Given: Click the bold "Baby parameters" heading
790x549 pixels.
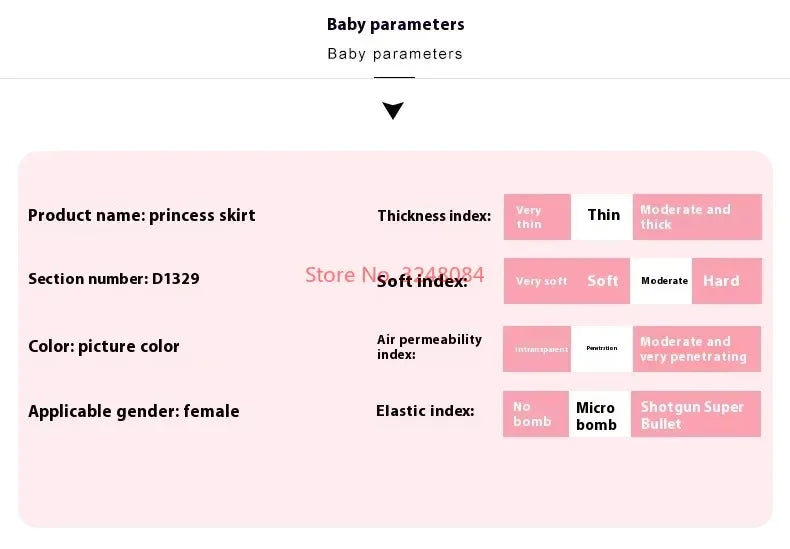Looking at the screenshot, I should coord(395,24).
